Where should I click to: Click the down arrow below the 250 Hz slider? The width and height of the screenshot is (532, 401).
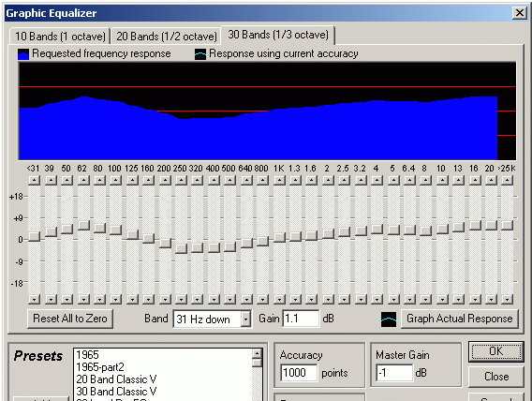pyautogui.click(x=181, y=299)
